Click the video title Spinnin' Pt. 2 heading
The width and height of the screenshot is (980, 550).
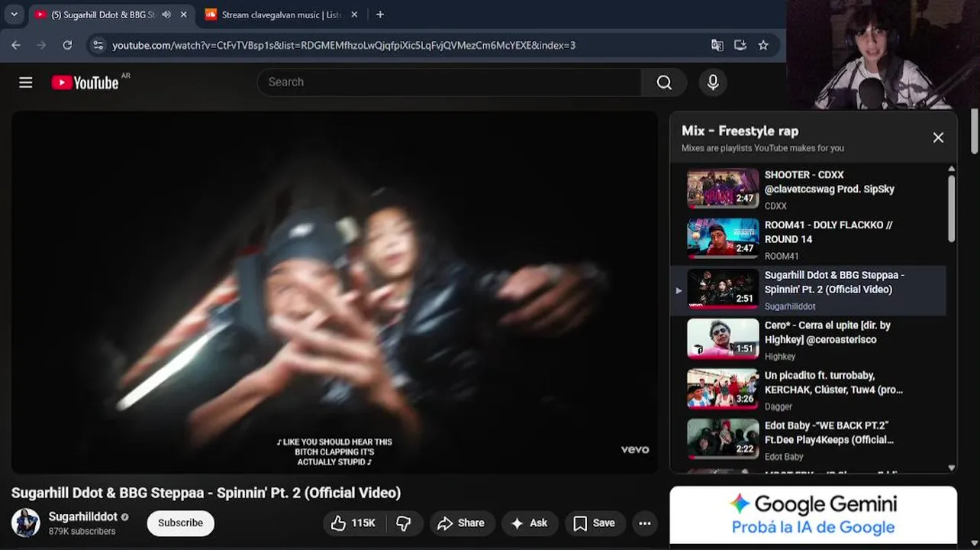pos(206,493)
